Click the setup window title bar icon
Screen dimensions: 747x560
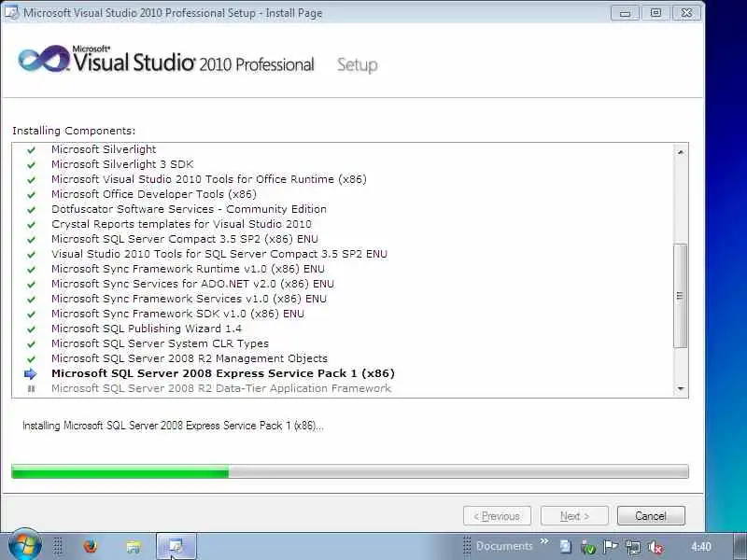tap(11, 12)
